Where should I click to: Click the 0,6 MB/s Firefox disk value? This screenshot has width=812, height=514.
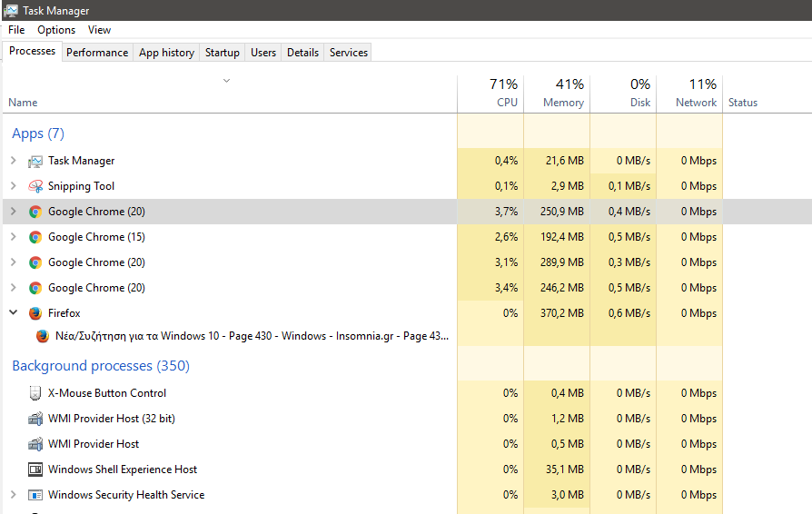629,313
